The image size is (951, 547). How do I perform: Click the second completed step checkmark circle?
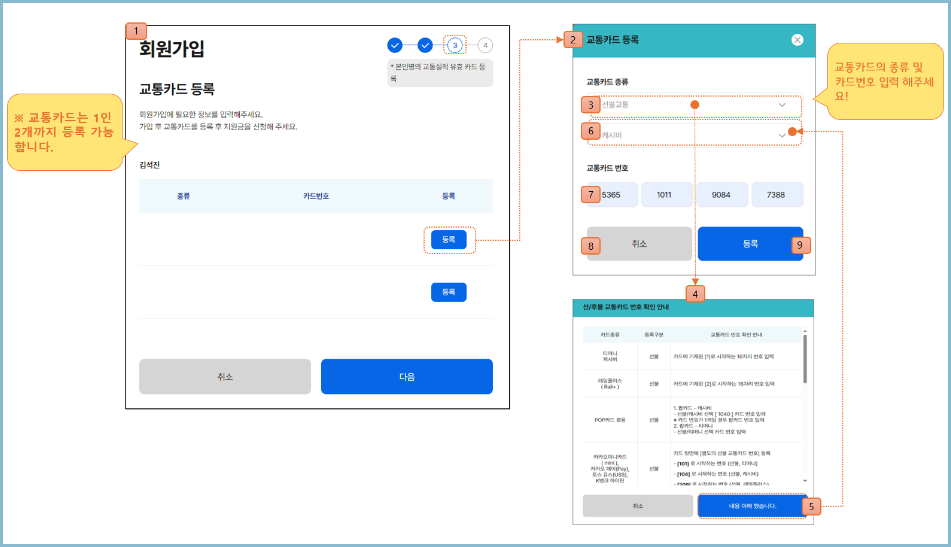pos(425,45)
